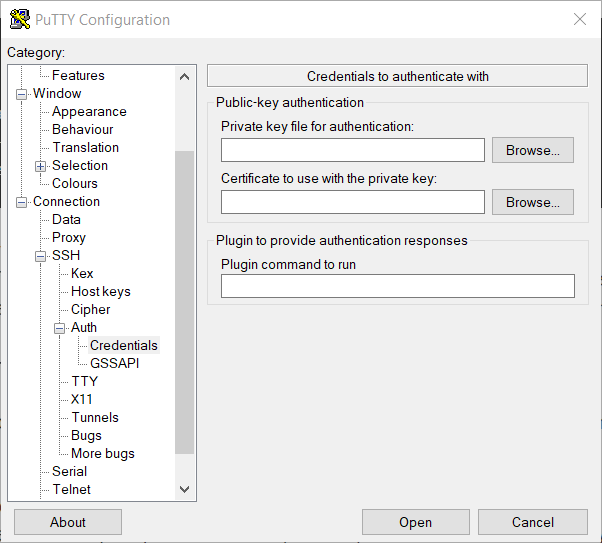This screenshot has width=602, height=543.
Task: Select the Window category
Action: point(57,93)
